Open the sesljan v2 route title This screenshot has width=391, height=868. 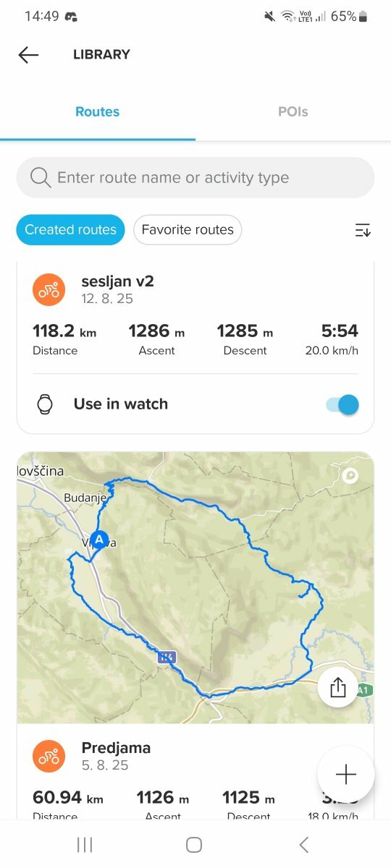117,281
